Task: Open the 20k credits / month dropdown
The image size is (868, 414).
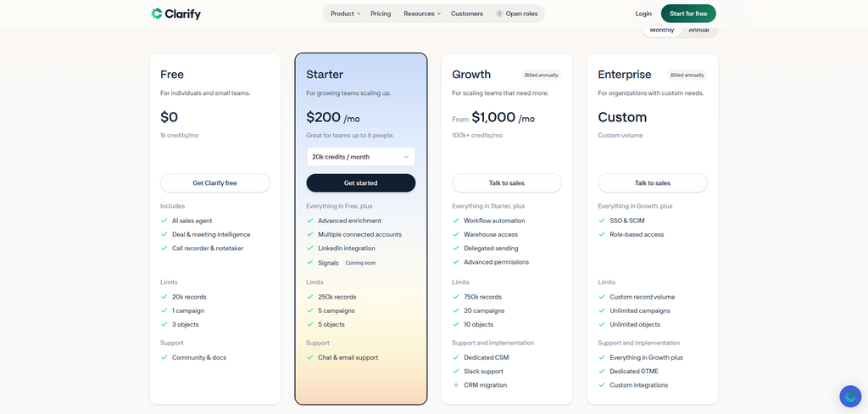Action: (x=361, y=157)
